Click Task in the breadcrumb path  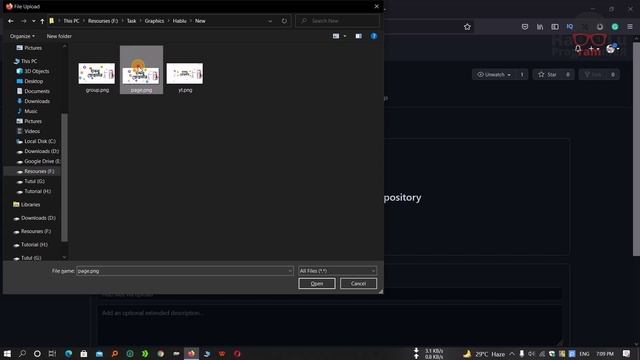[131, 21]
